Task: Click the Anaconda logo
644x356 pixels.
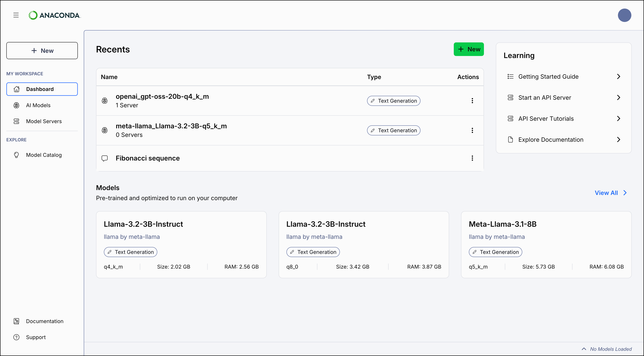Action: coord(55,15)
